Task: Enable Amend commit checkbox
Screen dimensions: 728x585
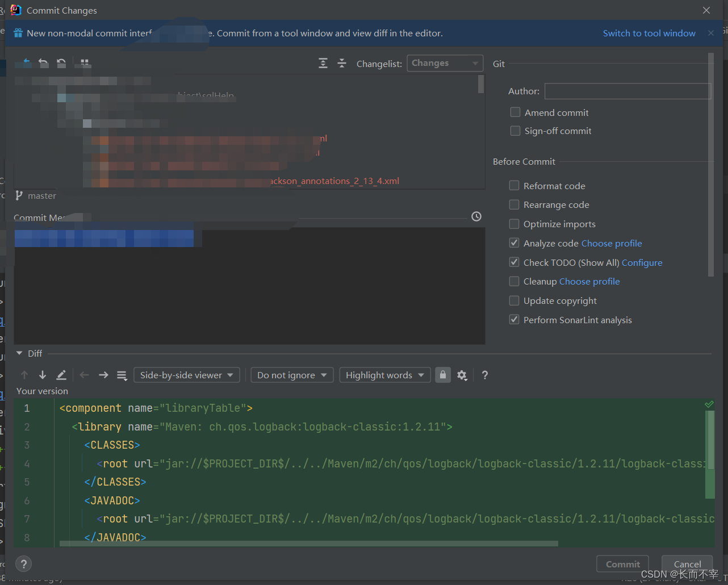Action: click(516, 112)
